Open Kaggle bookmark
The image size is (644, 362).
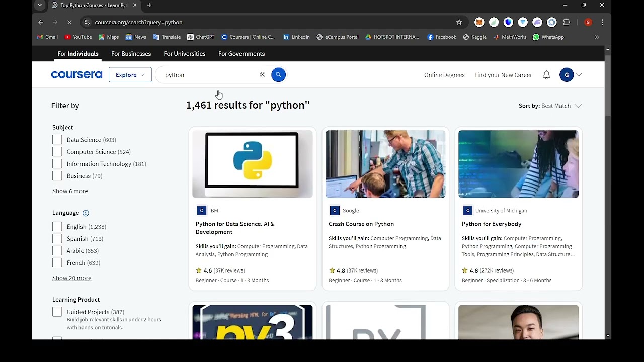point(474,37)
